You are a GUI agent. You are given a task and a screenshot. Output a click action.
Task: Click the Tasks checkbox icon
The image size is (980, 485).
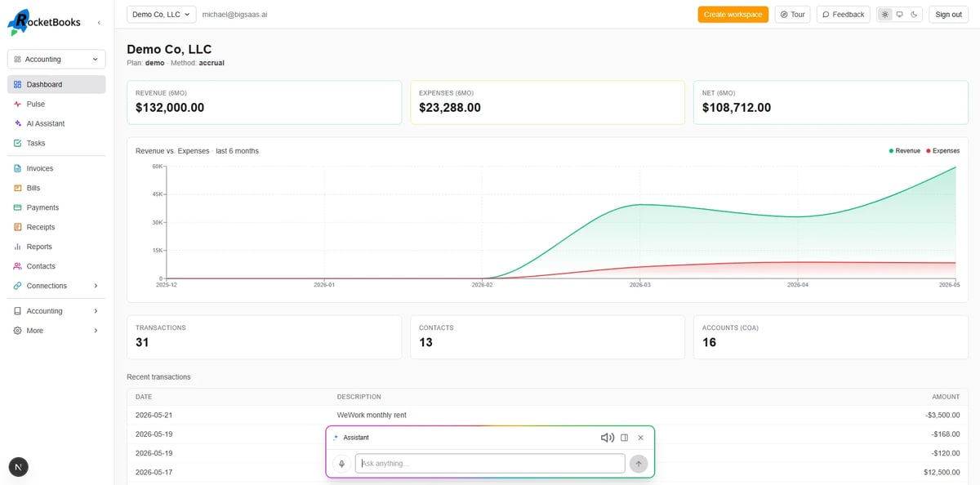coord(18,143)
